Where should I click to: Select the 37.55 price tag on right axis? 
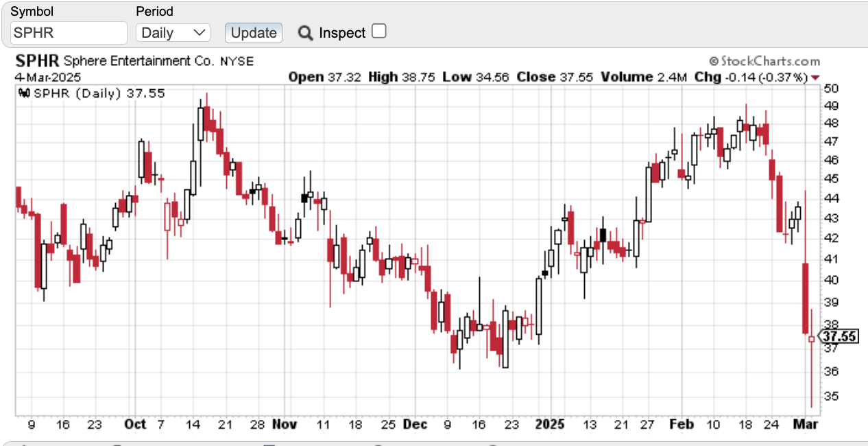(840, 336)
